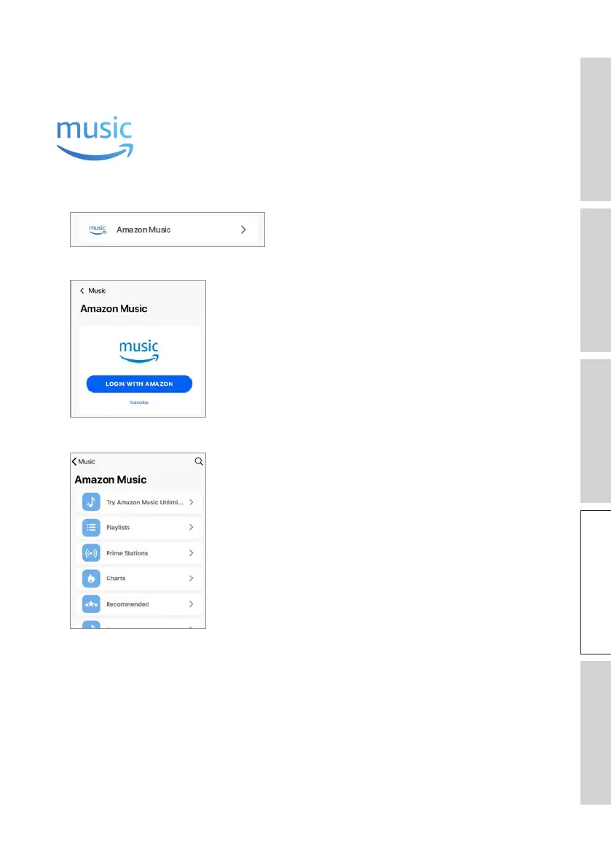Open the chevron on the Amazon Music service row

(x=243, y=230)
